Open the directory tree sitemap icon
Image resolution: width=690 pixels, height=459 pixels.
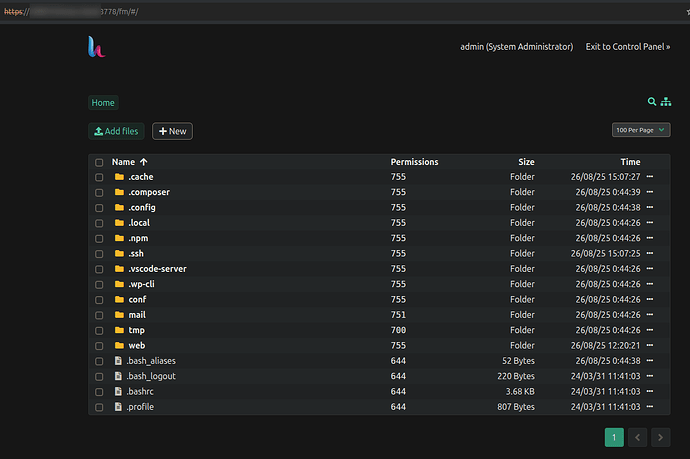(x=666, y=102)
